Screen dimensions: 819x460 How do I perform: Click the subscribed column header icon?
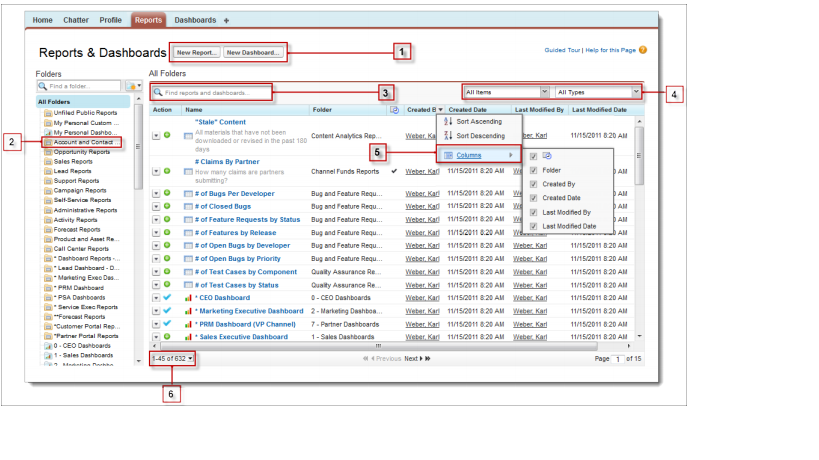click(x=394, y=110)
